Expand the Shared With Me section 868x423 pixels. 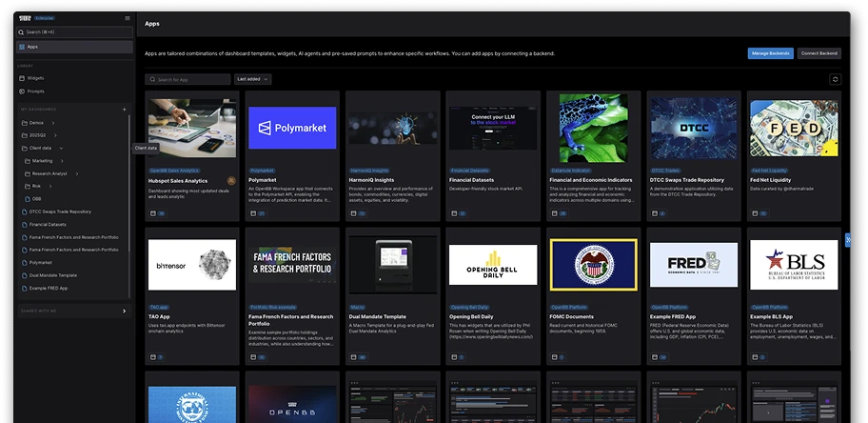(x=124, y=311)
